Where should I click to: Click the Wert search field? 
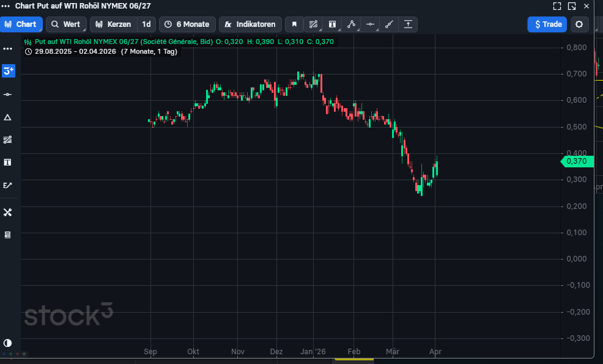pos(66,24)
